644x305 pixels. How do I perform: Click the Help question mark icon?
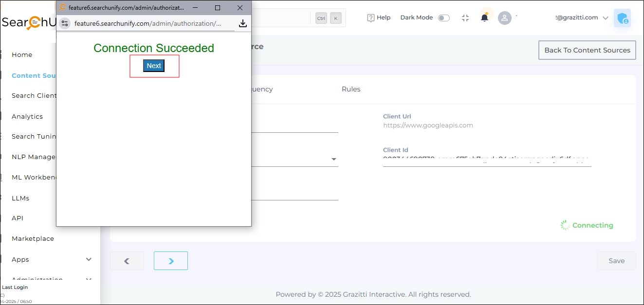371,18
